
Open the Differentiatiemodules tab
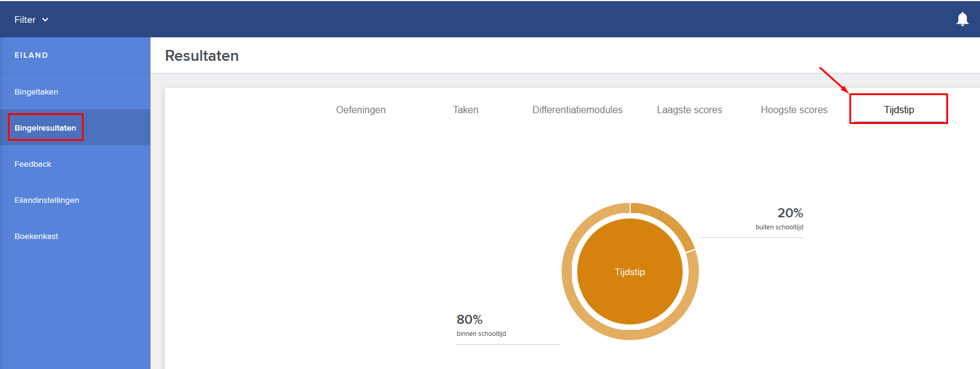[x=577, y=110]
